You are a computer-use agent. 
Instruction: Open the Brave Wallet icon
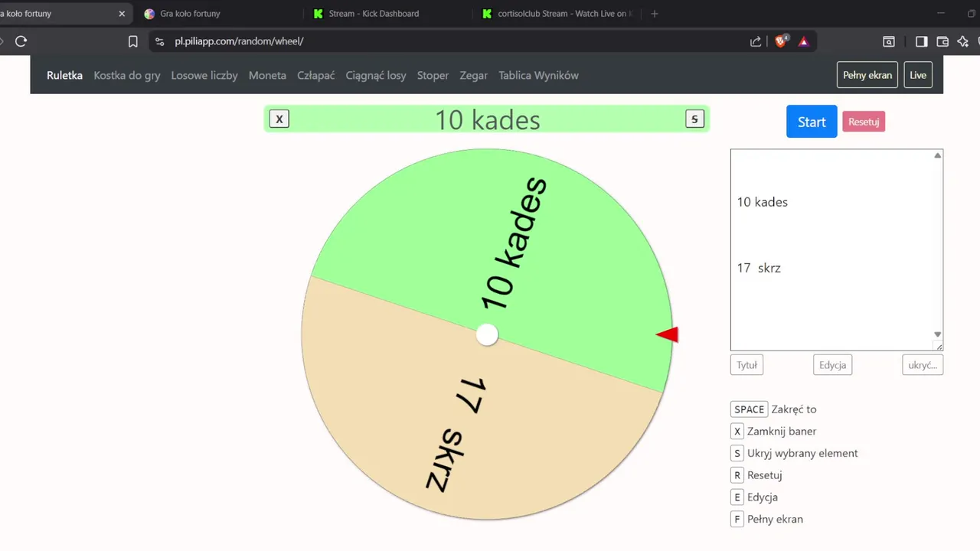point(942,41)
